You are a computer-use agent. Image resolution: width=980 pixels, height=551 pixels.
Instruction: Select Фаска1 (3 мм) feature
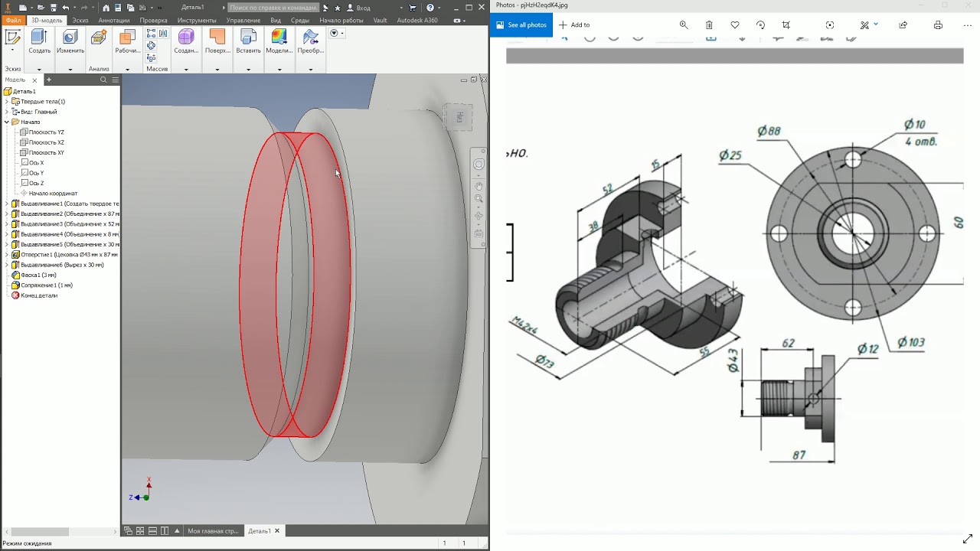[34, 275]
